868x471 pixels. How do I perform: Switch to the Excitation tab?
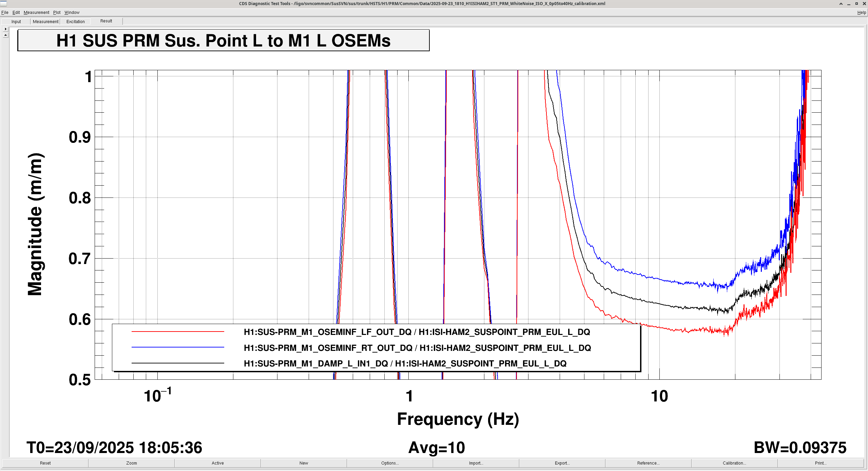pos(75,21)
